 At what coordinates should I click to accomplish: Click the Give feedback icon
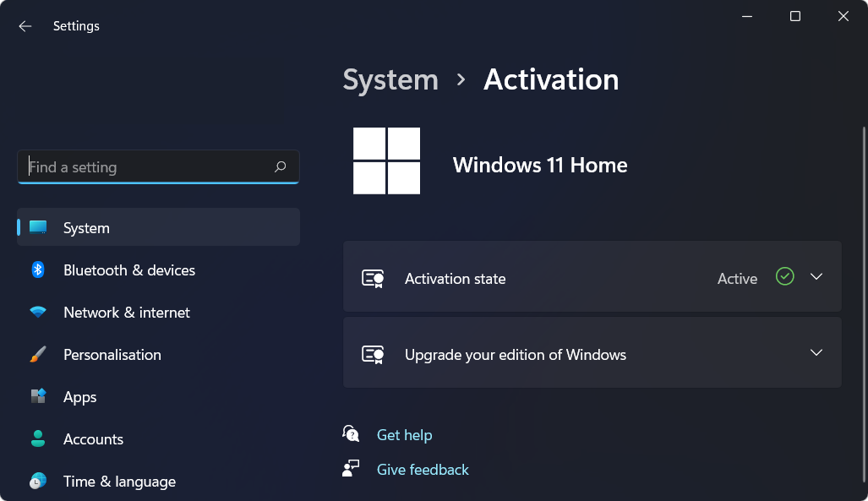(x=351, y=468)
